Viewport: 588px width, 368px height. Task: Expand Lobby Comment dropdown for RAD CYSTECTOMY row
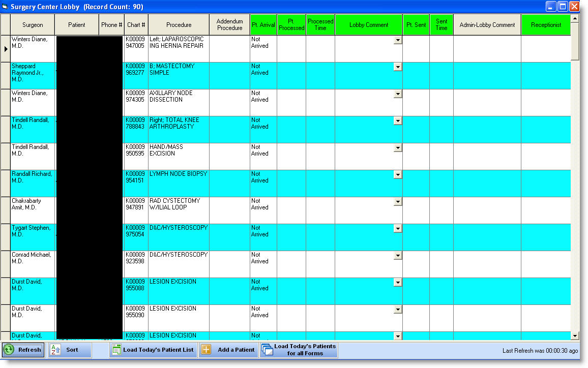pos(398,202)
